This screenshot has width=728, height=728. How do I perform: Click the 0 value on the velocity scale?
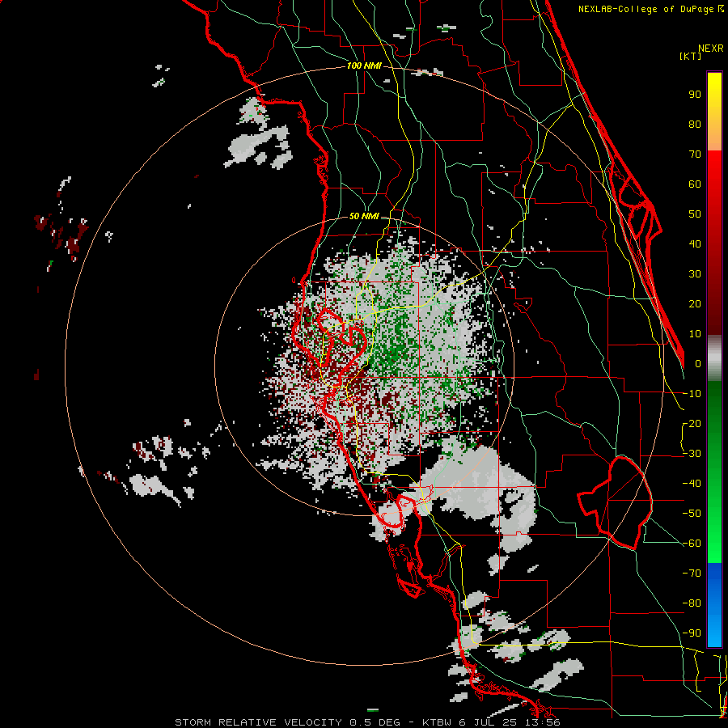coord(698,363)
